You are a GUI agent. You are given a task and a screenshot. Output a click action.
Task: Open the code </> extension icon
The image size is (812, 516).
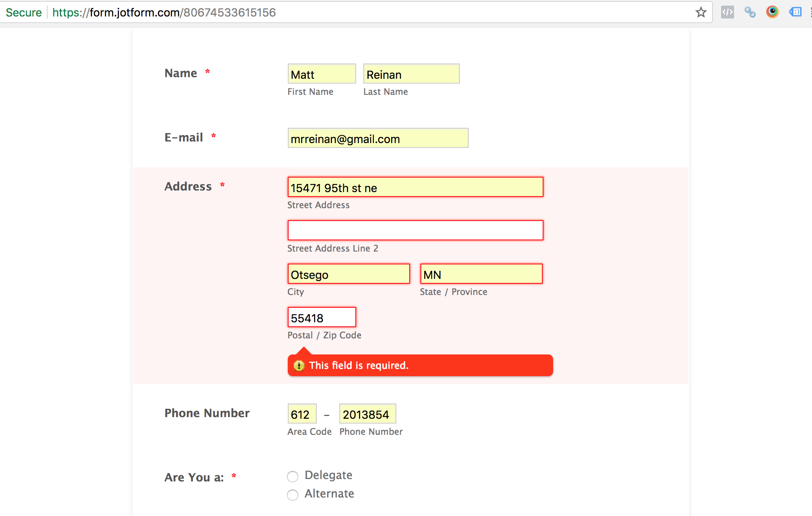[727, 12]
